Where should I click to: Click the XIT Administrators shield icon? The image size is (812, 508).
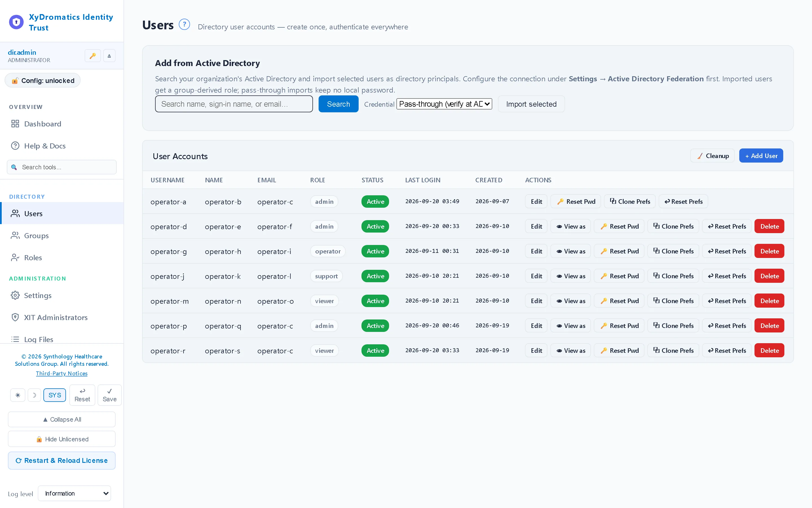click(15, 317)
